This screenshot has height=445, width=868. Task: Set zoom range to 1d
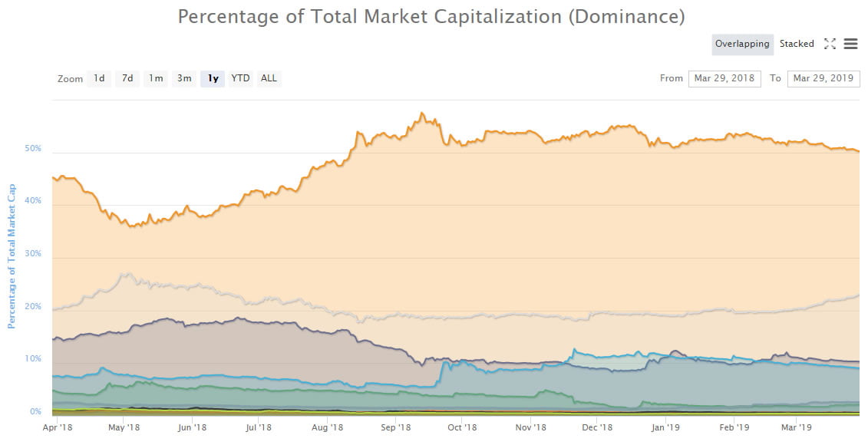point(99,78)
